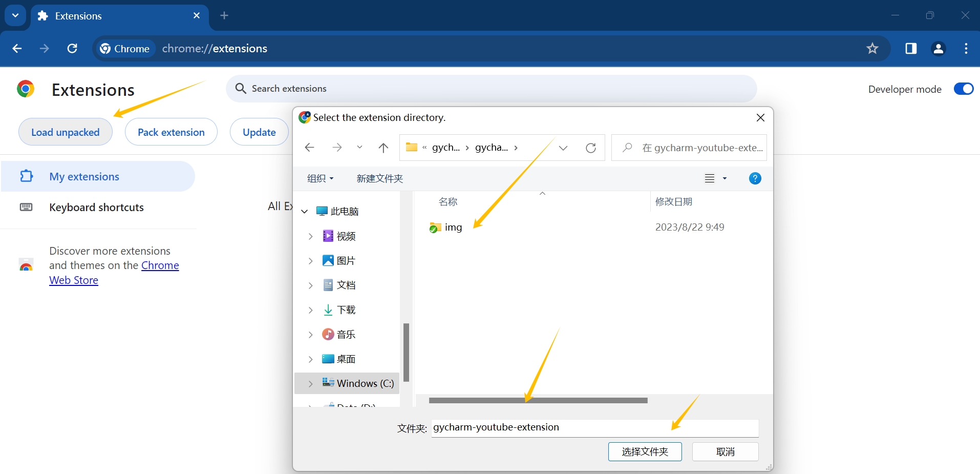
Task: Click Update extensions button
Action: (259, 132)
